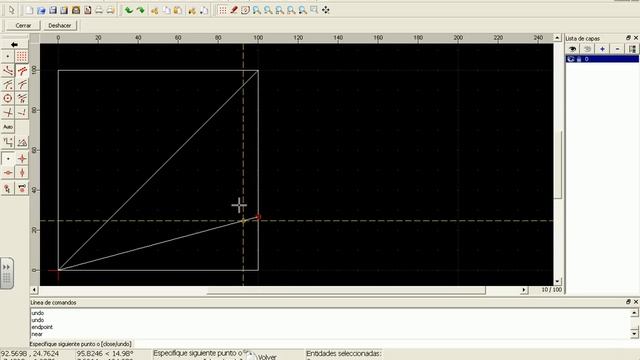Create a new drawing document

[x=29, y=10]
